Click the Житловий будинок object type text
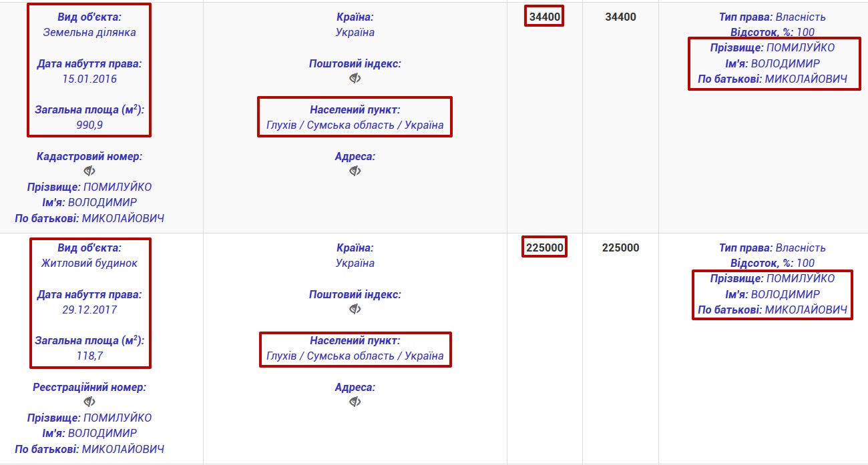Screen dimensions: 868x465 pyautogui.click(x=89, y=263)
